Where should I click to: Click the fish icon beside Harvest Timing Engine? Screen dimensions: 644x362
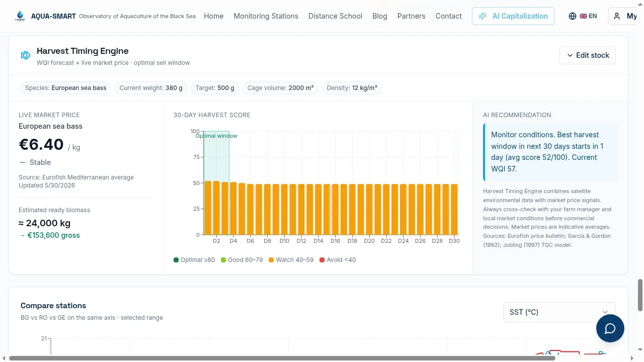[25, 55]
